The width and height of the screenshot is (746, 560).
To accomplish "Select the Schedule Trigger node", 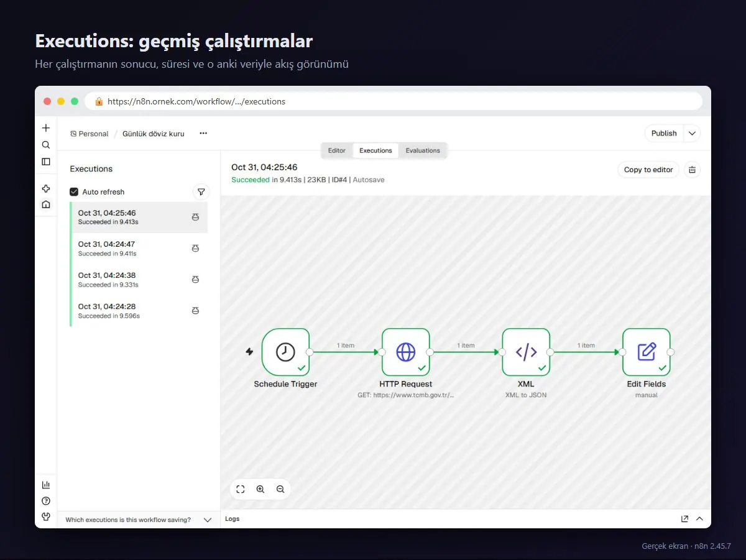I will (285, 352).
